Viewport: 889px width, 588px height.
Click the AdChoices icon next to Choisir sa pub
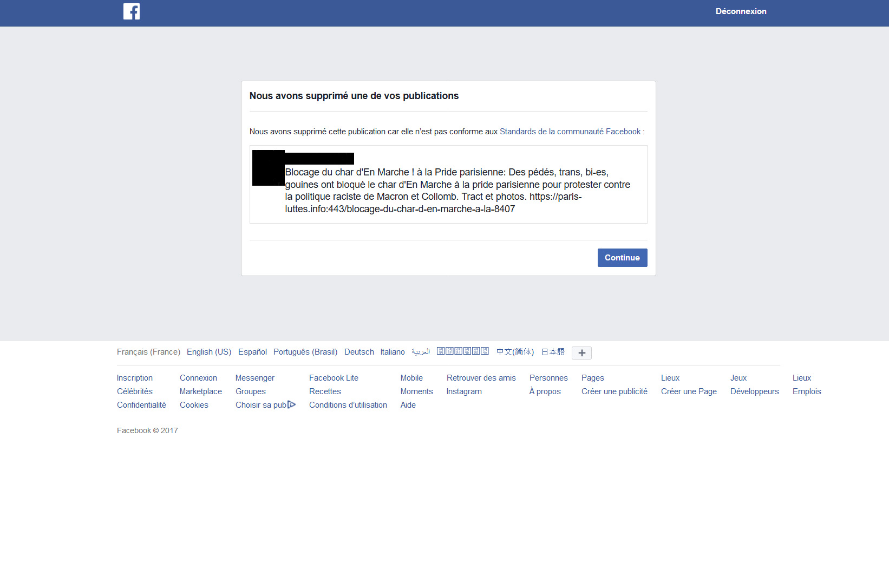point(292,404)
